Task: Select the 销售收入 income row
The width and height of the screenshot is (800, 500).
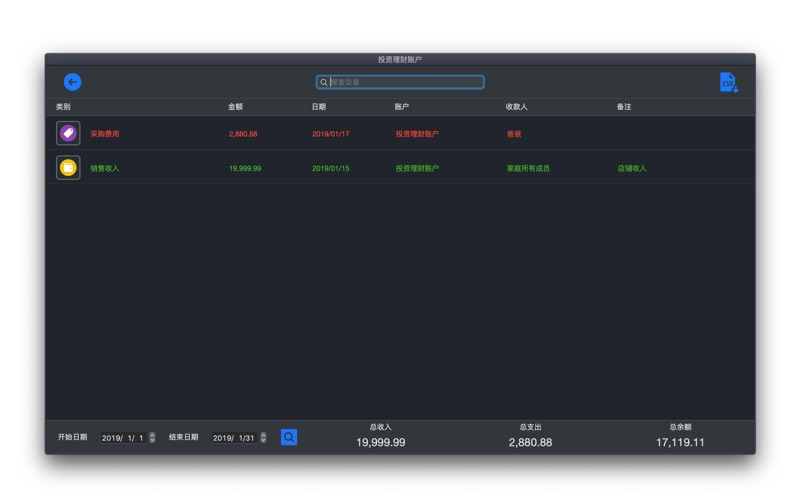Action: click(x=400, y=167)
